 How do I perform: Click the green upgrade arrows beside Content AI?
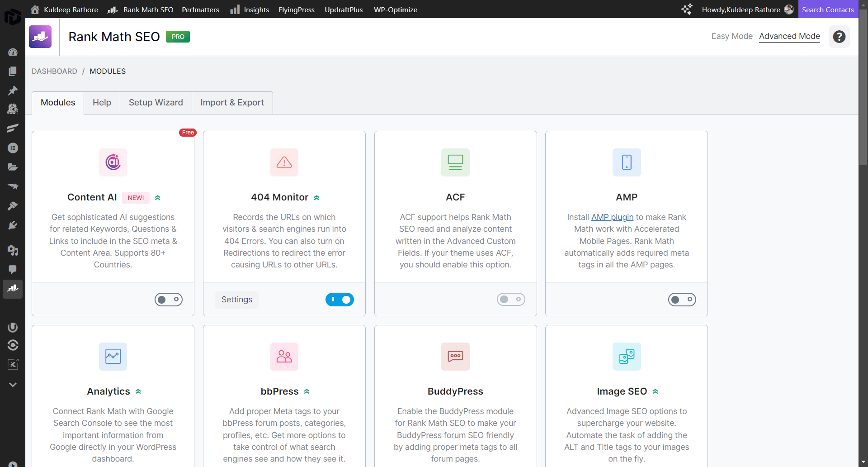[x=158, y=198]
